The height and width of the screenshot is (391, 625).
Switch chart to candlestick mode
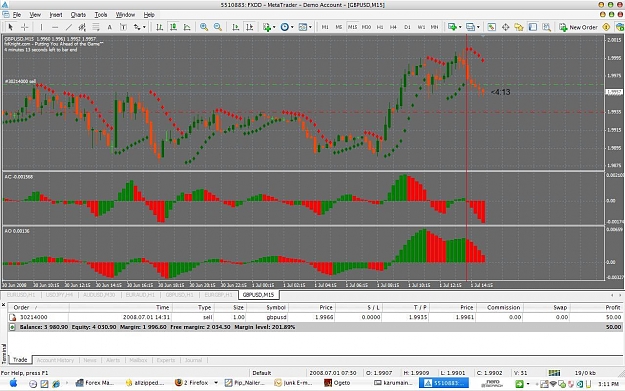(173, 27)
